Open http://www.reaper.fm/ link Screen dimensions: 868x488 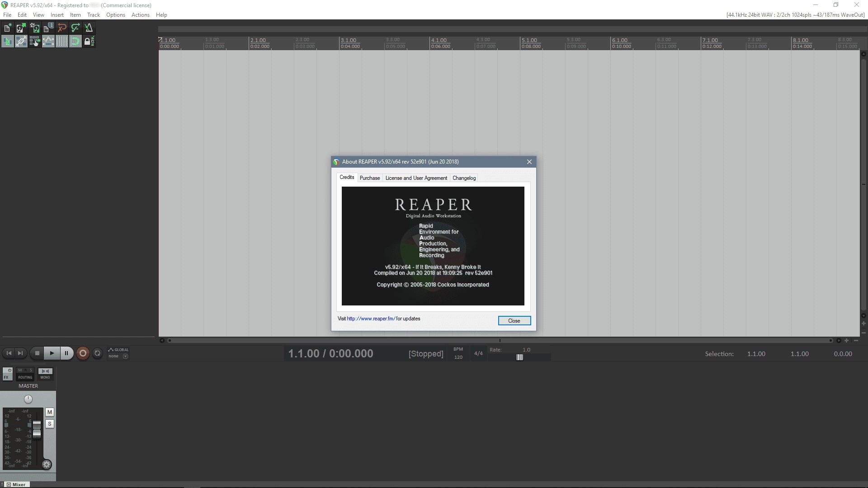pos(371,319)
